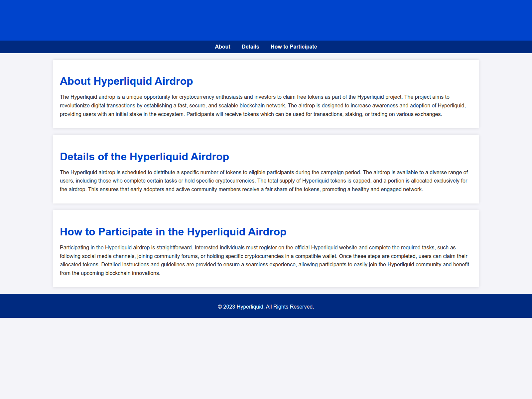Click between the Details and About links
The image size is (532, 399).
coord(236,47)
